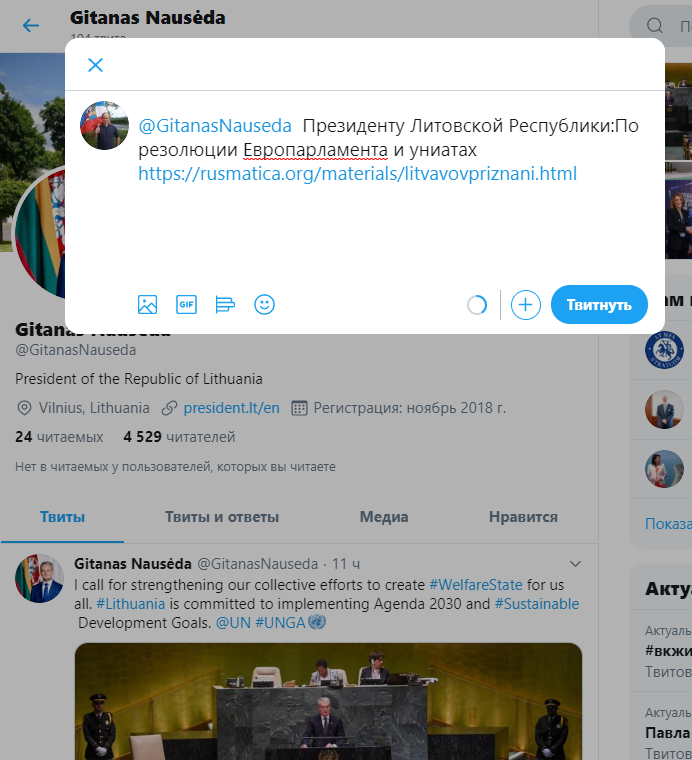The image size is (692, 760).
Task: Click the @GitanasNauseda handle under the profile name
Action: click(76, 350)
